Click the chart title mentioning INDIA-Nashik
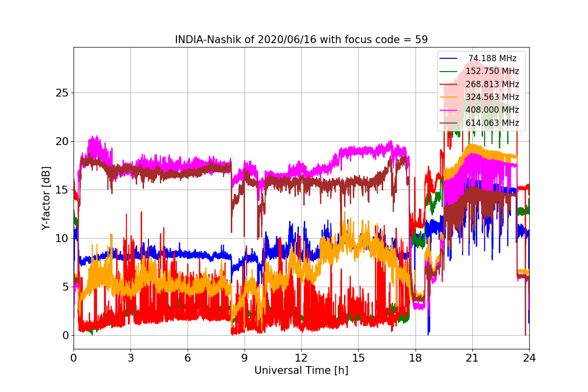This screenshot has width=588, height=392. [301, 40]
